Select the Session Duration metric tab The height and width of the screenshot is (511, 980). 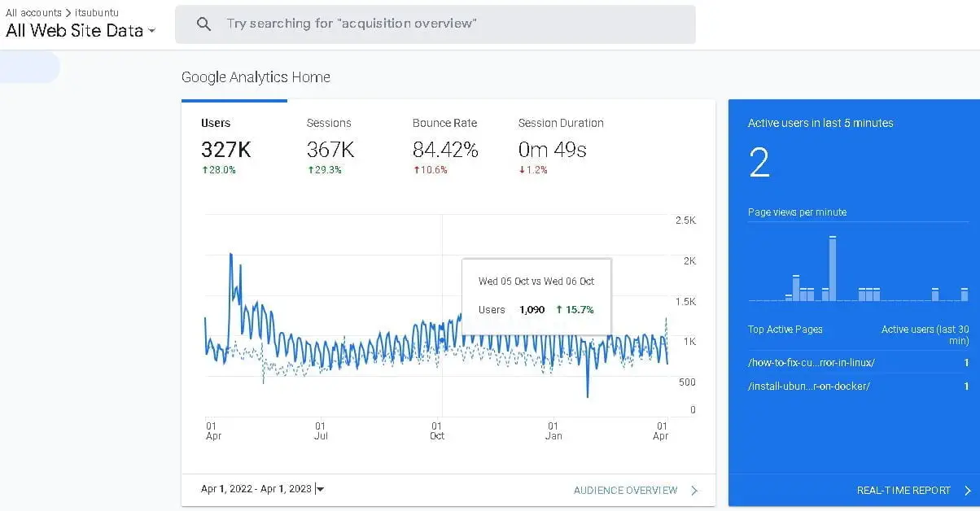[561, 146]
